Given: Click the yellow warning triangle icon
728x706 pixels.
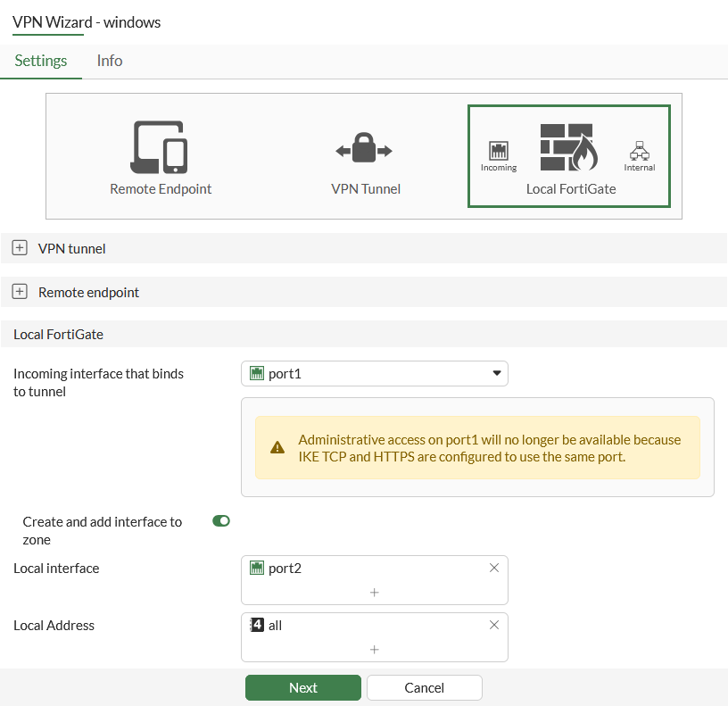Looking at the screenshot, I should pos(277,447).
